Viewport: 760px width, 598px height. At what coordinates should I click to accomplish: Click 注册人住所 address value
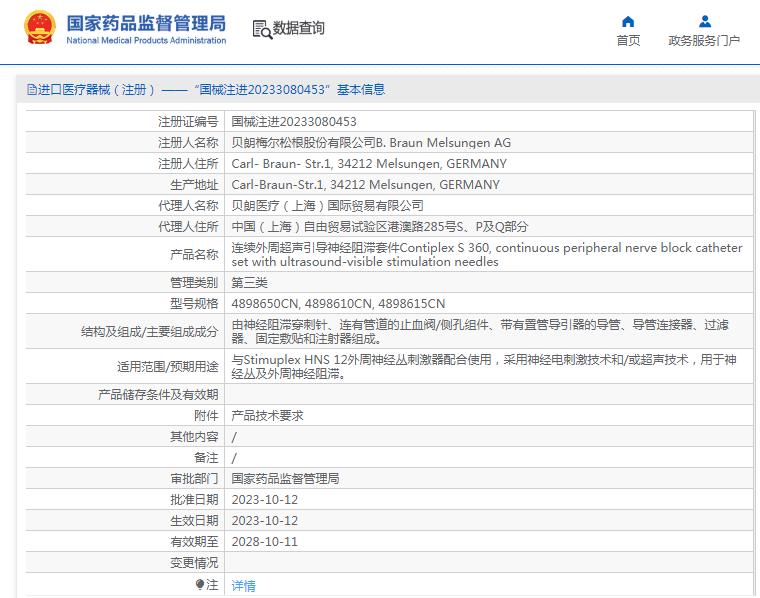coord(369,164)
